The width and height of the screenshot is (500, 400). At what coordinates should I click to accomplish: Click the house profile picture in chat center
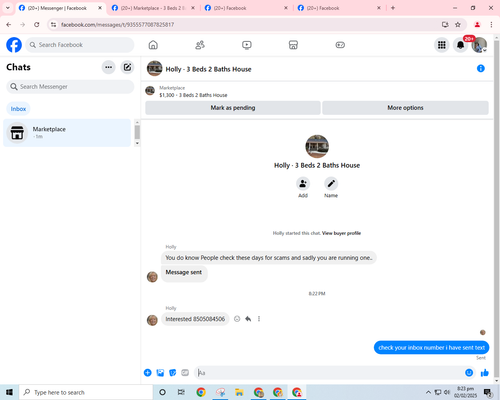pos(317,146)
